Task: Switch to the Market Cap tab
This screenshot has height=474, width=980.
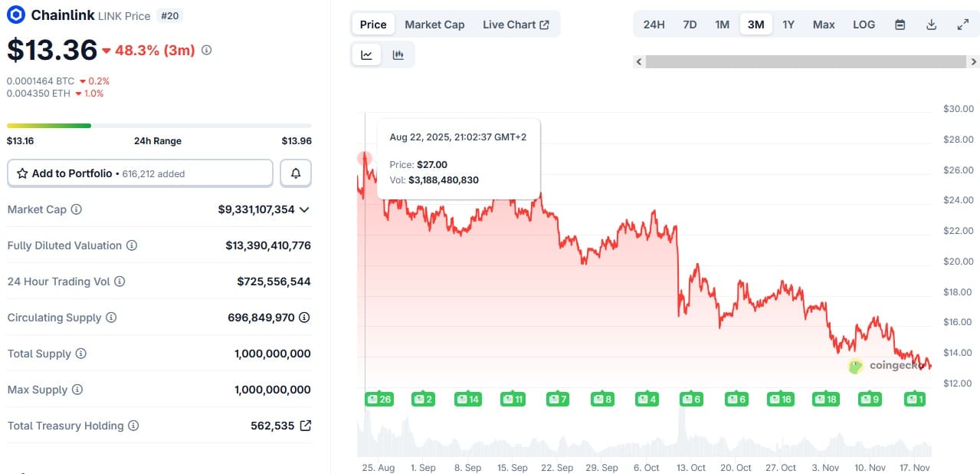Action: [x=434, y=25]
